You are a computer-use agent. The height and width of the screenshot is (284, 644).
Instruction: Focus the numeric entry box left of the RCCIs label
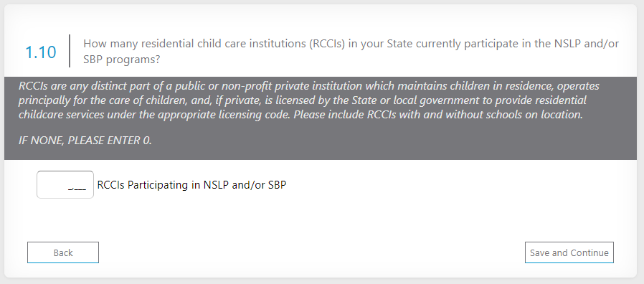[x=65, y=184]
